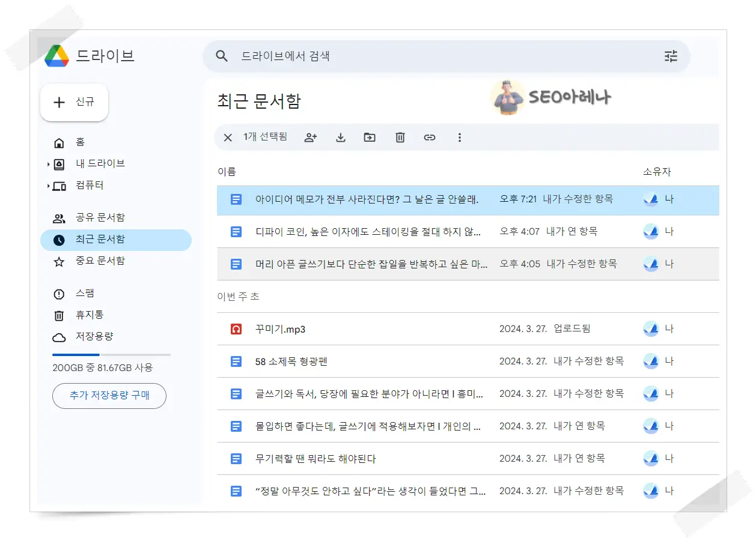This screenshot has height=541, width=756.
Task: Click the search magnifier icon
Action: [222, 56]
